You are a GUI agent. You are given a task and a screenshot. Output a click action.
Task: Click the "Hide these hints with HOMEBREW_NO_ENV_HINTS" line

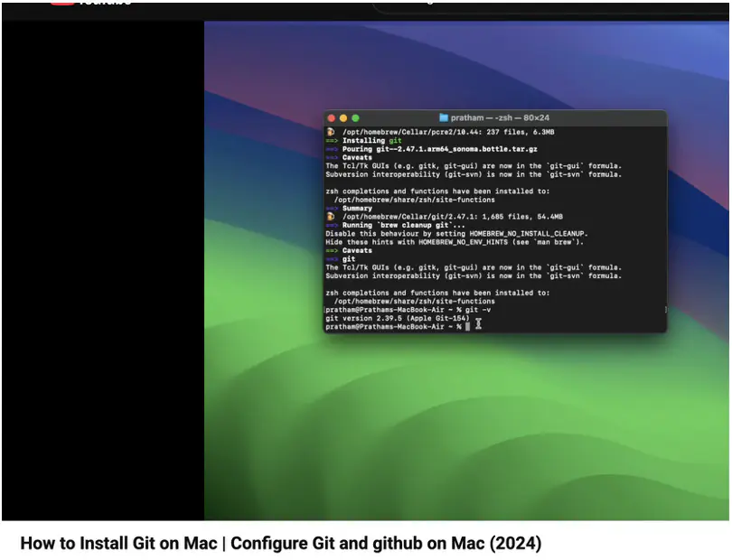pyautogui.click(x=455, y=242)
